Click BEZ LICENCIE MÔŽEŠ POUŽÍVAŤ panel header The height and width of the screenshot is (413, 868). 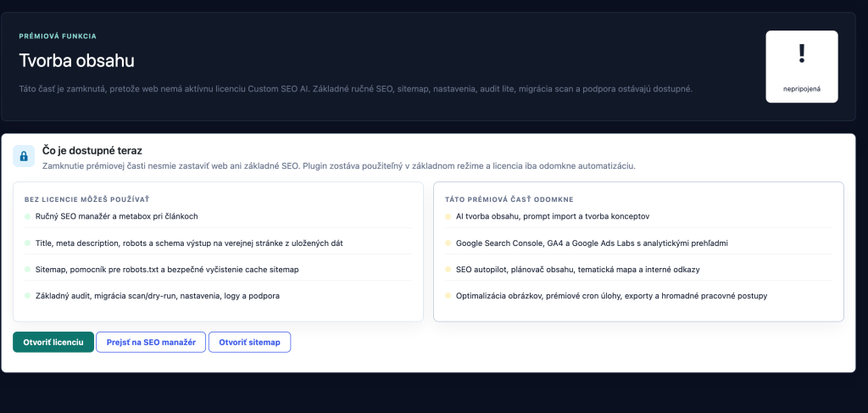tap(87, 198)
